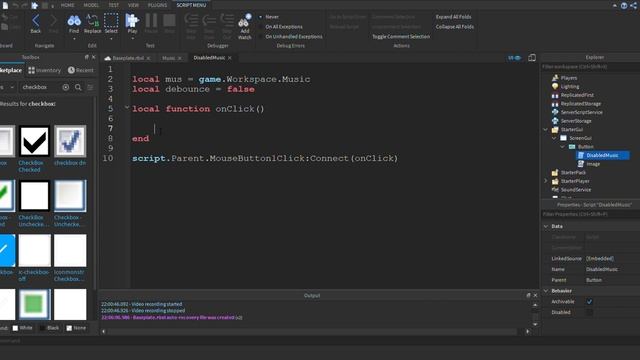
Task: Open the HOME ribbon tab
Action: pyautogui.click(x=67, y=5)
